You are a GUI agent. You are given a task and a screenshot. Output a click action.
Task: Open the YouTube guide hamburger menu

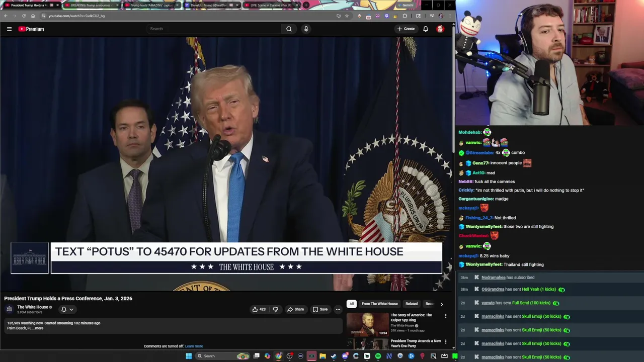coord(9,29)
